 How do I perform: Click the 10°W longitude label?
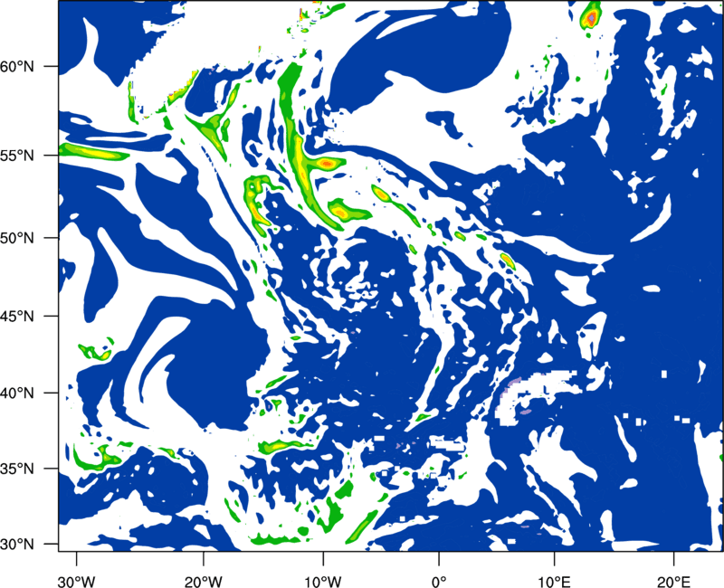tap(323, 582)
